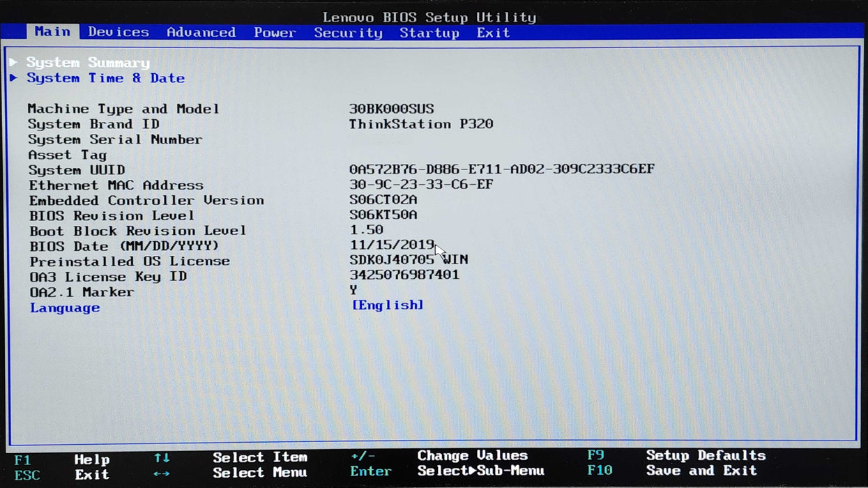The image size is (868, 488).
Task: Click the Machine Type and Model label
Action: coord(123,109)
